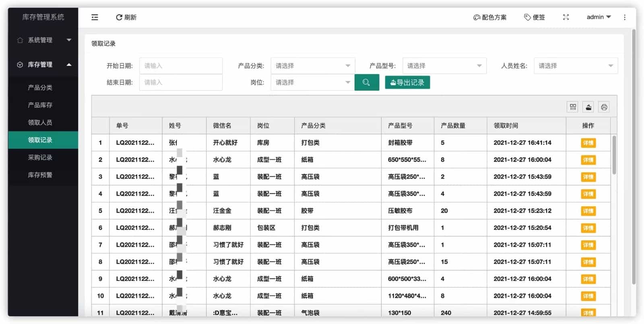Click the 微信名 column header

(x=228, y=126)
